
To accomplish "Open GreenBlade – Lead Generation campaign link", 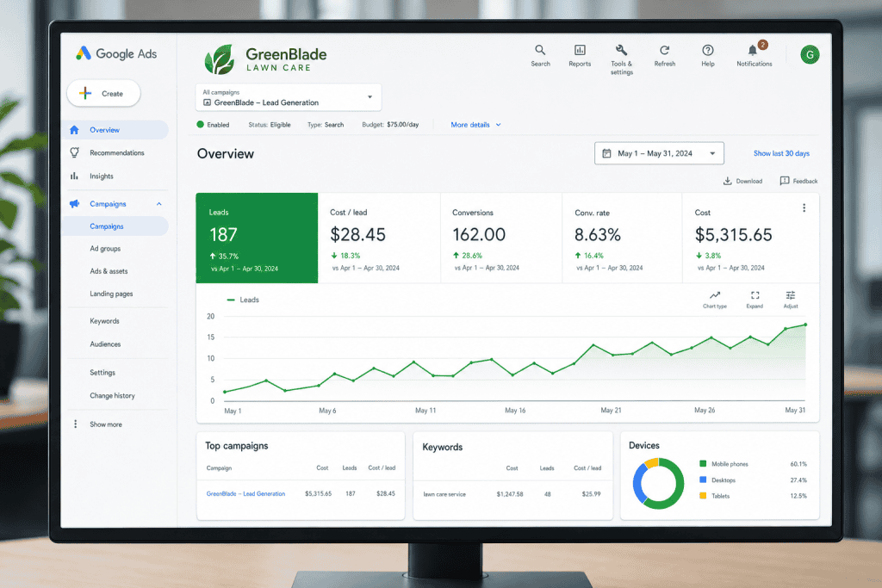I will (245, 493).
